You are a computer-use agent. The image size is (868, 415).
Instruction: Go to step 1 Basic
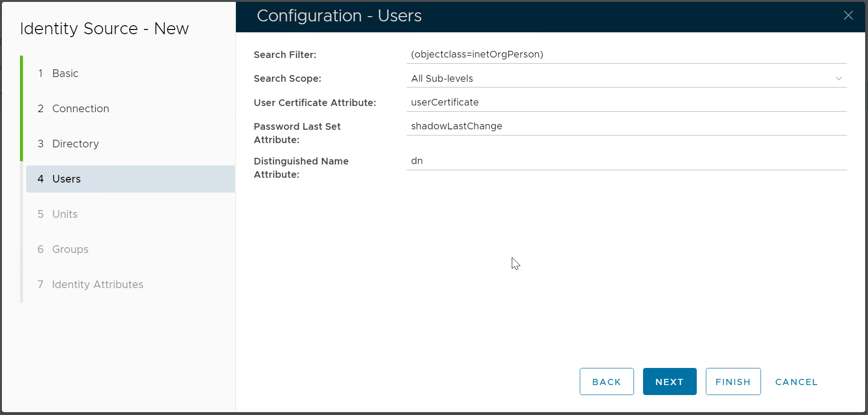(x=65, y=73)
